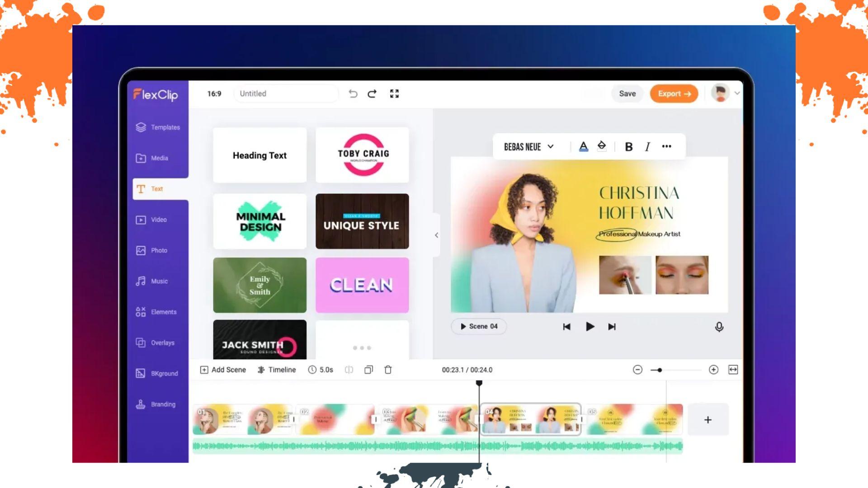Open the Video sidebar panel
The width and height of the screenshot is (868, 488).
click(x=151, y=220)
